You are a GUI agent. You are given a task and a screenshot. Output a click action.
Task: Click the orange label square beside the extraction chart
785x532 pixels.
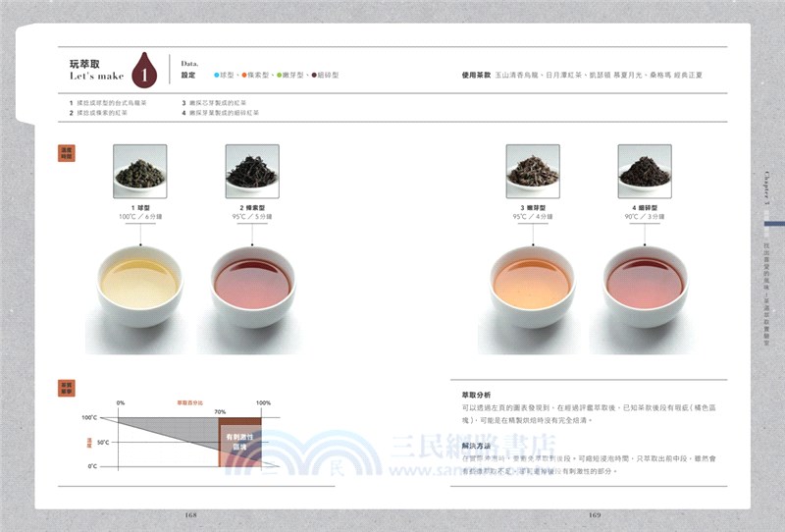tap(67, 389)
